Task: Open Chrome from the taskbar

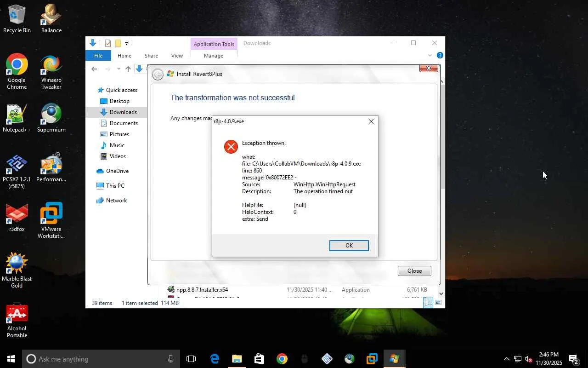Action: (282, 359)
